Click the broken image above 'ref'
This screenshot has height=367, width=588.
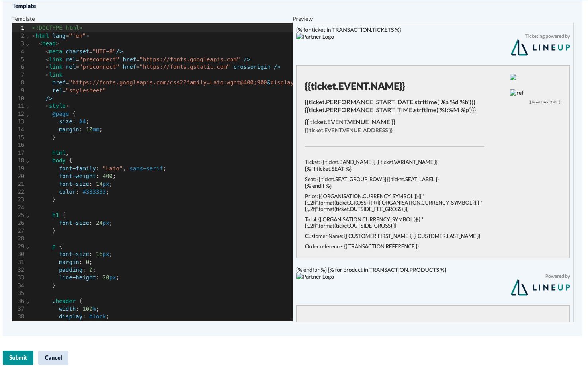click(x=513, y=77)
